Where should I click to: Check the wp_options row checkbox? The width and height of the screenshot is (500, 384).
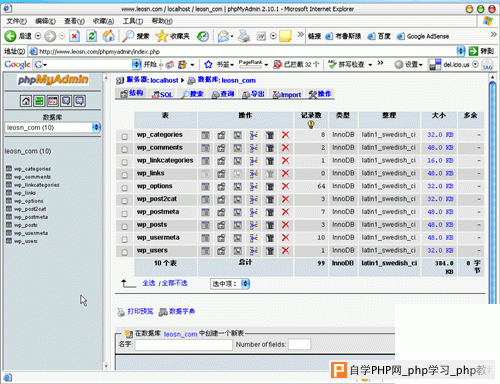pyautogui.click(x=125, y=188)
